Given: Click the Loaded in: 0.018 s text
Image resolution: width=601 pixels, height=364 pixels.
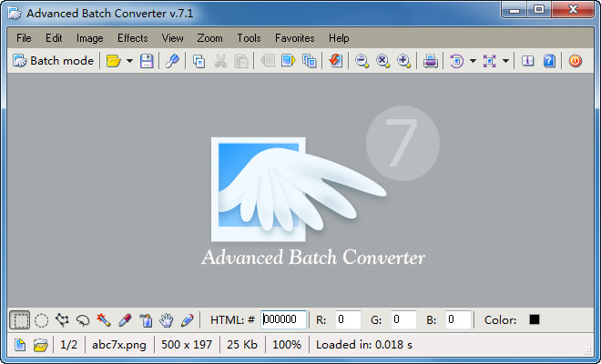Looking at the screenshot, I should click(363, 345).
